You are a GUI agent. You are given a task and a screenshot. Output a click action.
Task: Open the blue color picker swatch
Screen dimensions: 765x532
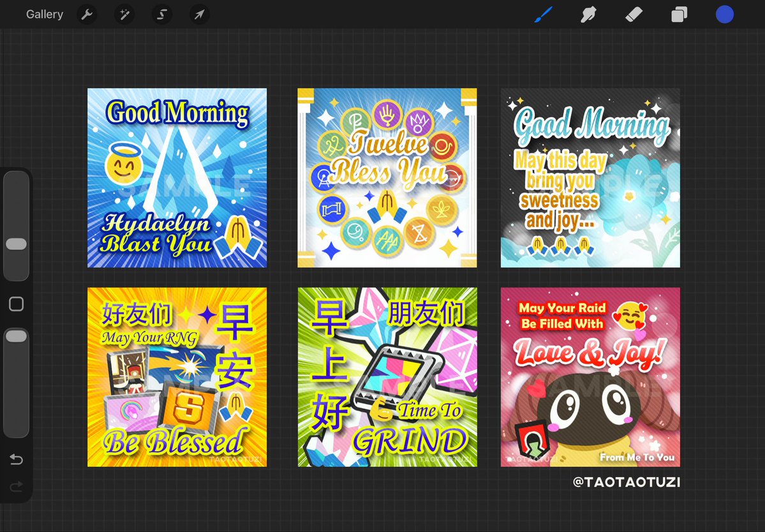pos(725,15)
